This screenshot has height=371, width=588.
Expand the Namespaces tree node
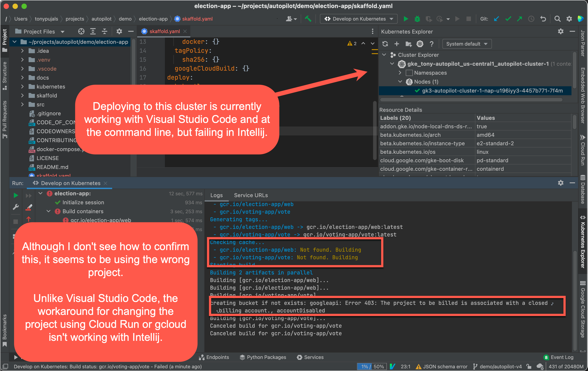[400, 73]
